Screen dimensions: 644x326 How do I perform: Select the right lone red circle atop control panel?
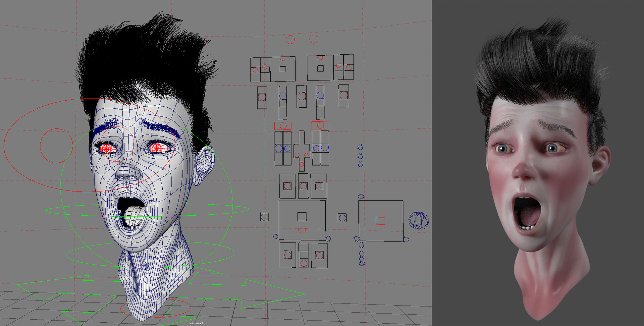click(314, 39)
